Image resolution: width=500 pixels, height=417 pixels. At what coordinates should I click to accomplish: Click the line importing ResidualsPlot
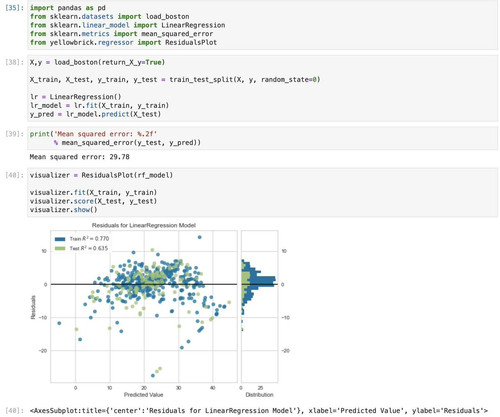point(123,42)
